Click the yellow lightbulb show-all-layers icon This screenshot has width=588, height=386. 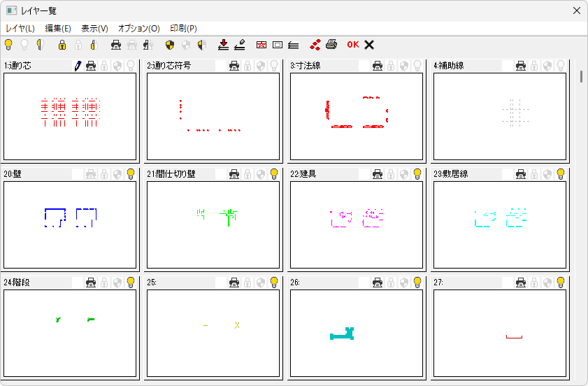point(8,45)
